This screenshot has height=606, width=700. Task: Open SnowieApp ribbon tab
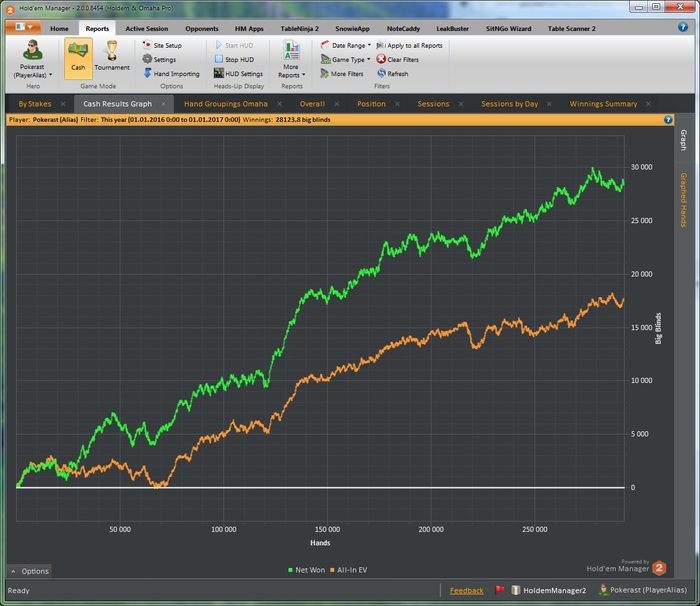(352, 29)
